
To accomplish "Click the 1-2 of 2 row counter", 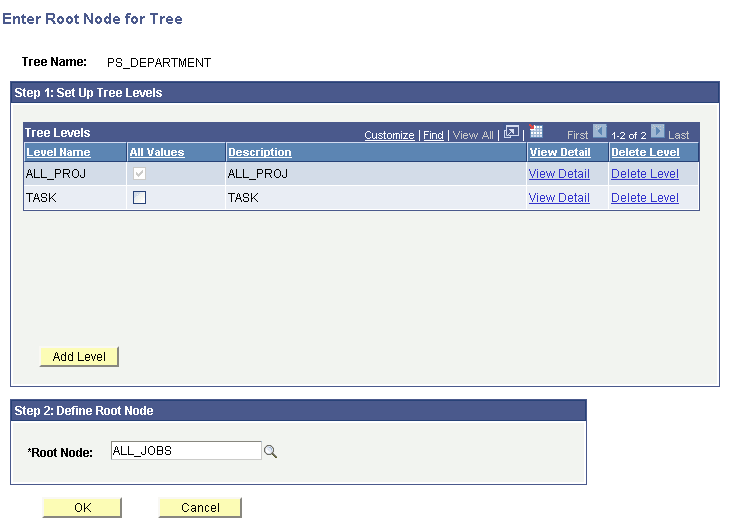I will pyautogui.click(x=629, y=135).
